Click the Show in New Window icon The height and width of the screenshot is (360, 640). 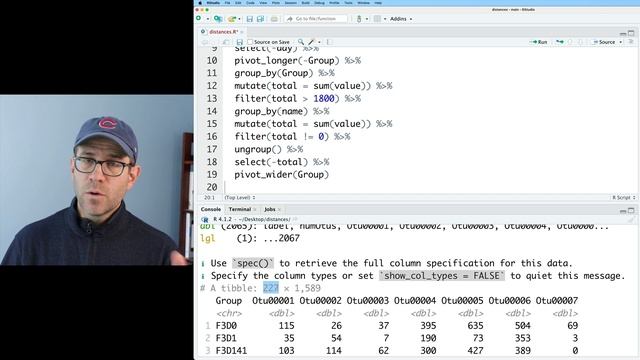[x=226, y=42]
